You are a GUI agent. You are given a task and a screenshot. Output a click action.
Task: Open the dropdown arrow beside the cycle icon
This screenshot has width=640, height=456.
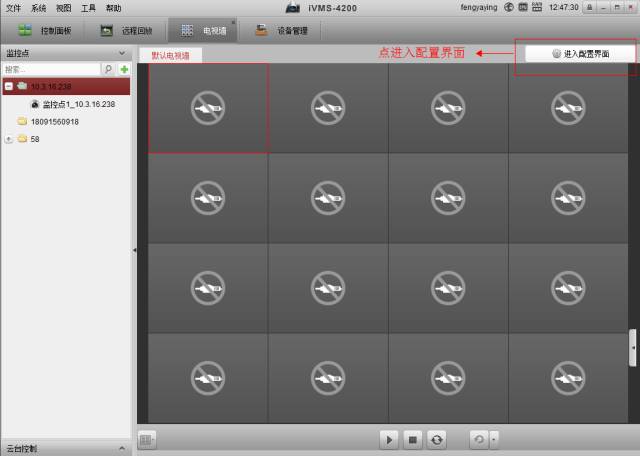[493, 439]
